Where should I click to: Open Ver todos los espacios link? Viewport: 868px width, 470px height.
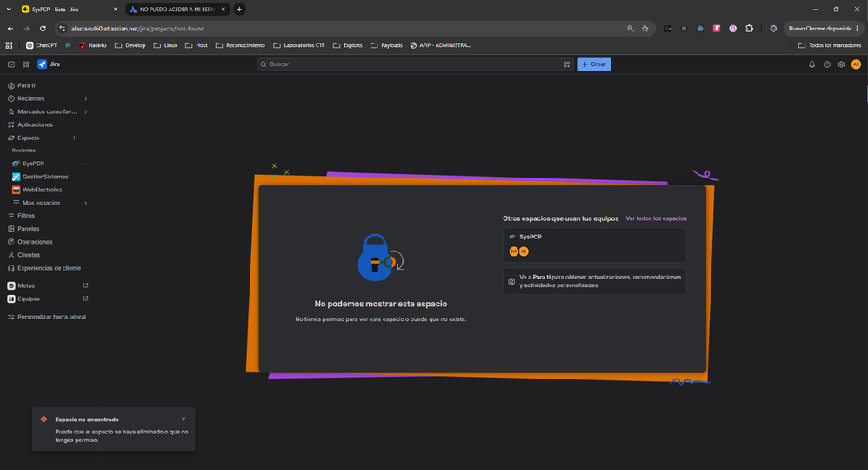(x=656, y=218)
